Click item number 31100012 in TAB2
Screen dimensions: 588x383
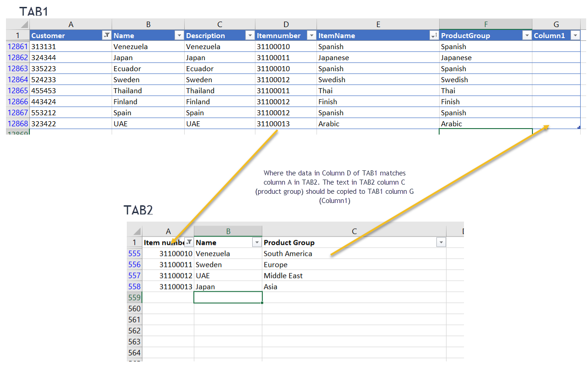[x=168, y=276]
